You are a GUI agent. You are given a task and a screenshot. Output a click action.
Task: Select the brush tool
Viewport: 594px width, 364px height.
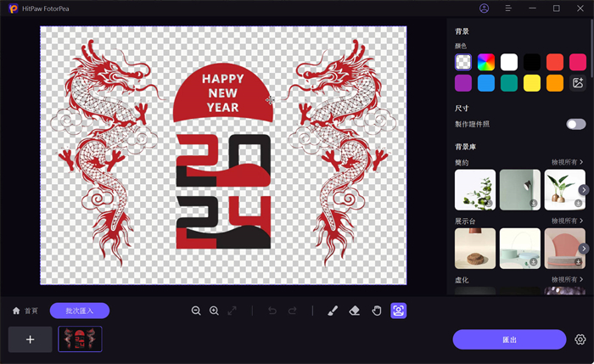coord(333,311)
